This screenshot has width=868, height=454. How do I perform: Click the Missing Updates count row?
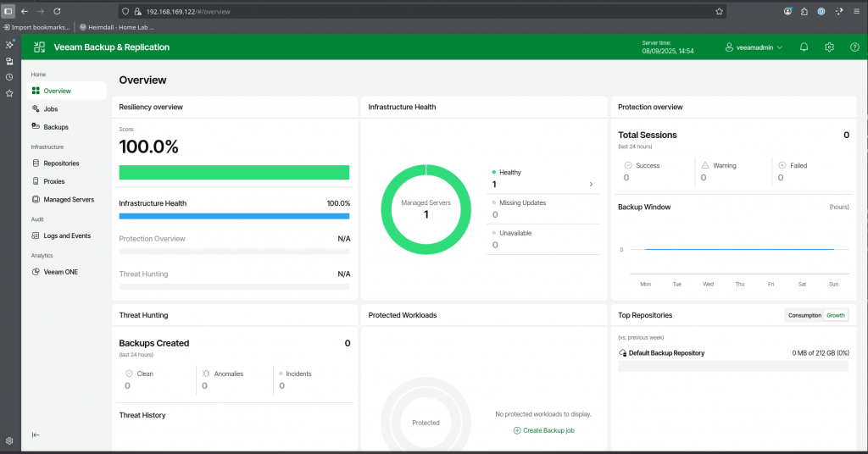[543, 209]
